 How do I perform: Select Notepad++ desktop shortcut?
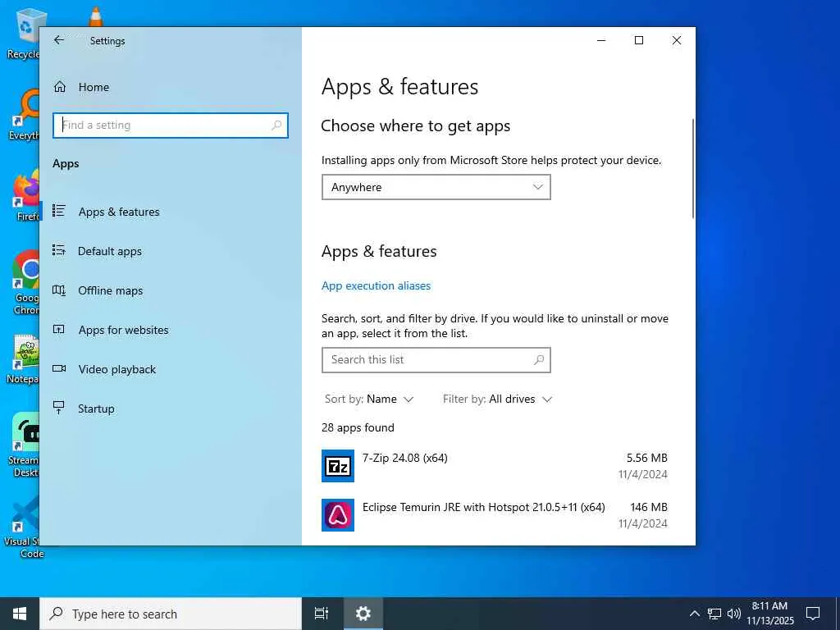[24, 359]
